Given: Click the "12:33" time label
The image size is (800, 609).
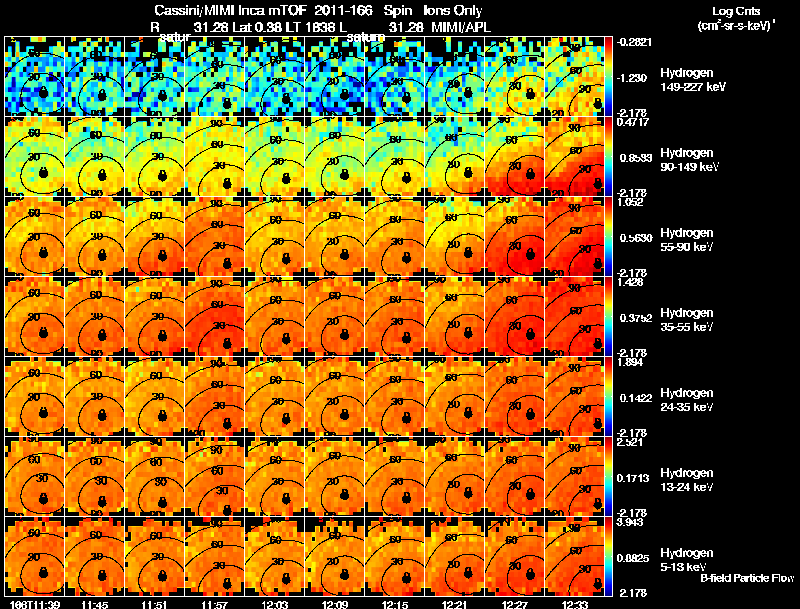Looking at the screenshot, I should (575, 604).
